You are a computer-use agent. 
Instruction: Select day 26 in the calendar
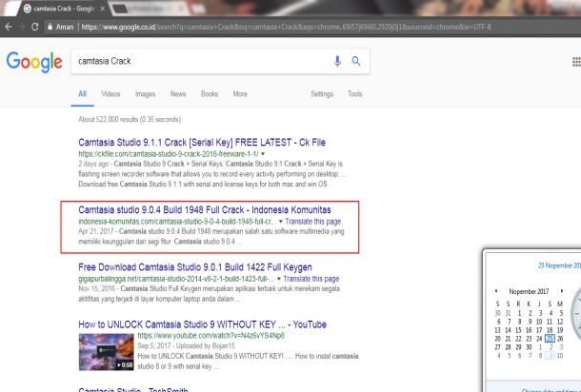point(560,339)
